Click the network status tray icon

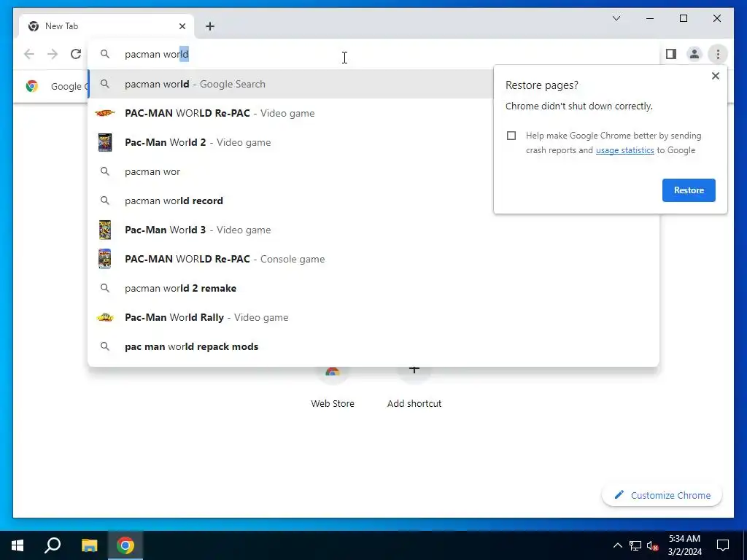point(635,545)
